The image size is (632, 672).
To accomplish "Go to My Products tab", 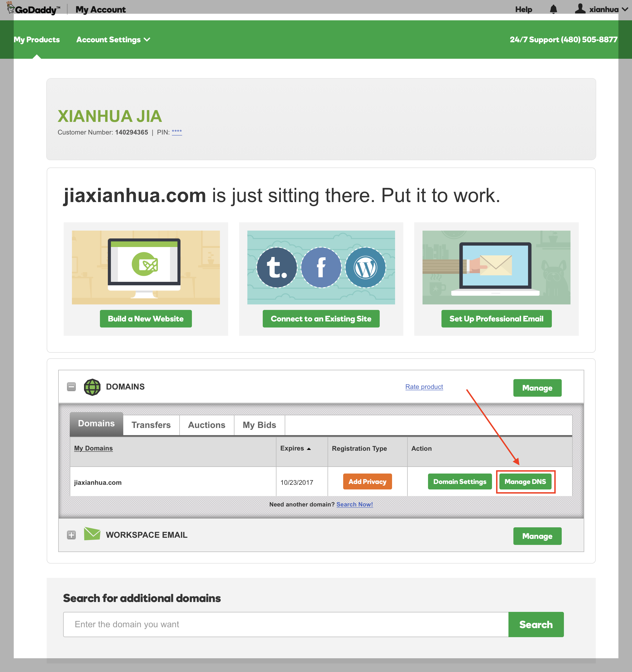I will 37,40.
